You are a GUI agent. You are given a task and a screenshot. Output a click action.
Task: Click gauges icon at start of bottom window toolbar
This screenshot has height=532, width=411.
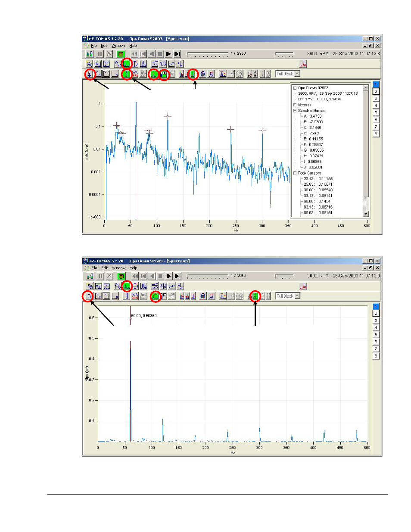click(x=90, y=276)
